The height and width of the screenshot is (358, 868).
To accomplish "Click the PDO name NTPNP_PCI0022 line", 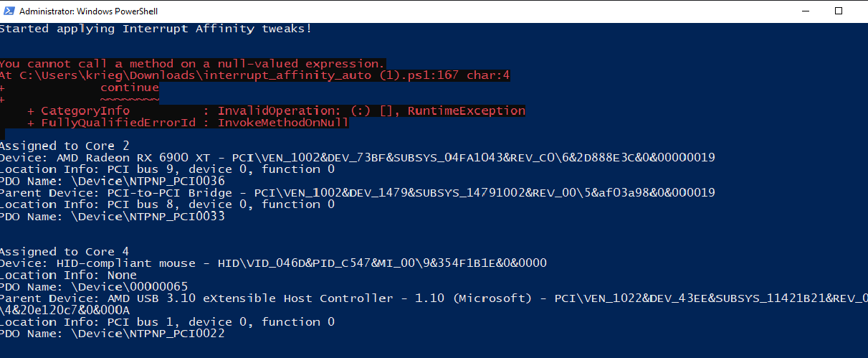I will (113, 333).
